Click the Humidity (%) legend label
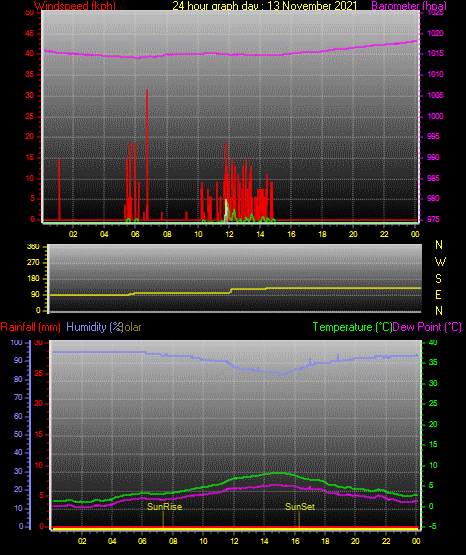 click(x=94, y=327)
